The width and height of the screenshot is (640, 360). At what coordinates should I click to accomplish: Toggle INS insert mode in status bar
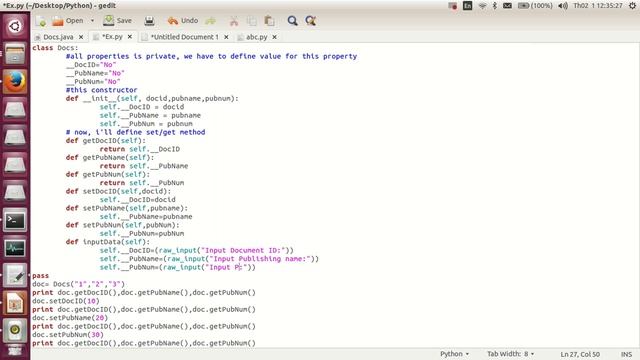(626, 354)
